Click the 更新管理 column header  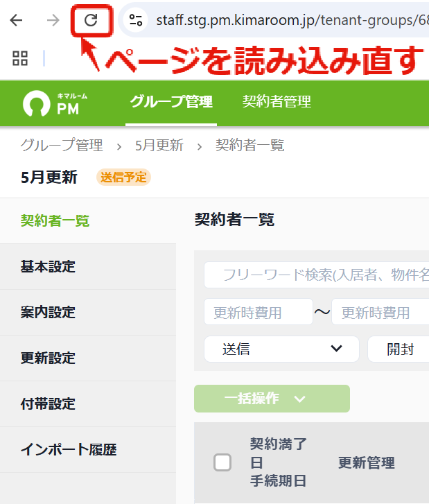367,463
